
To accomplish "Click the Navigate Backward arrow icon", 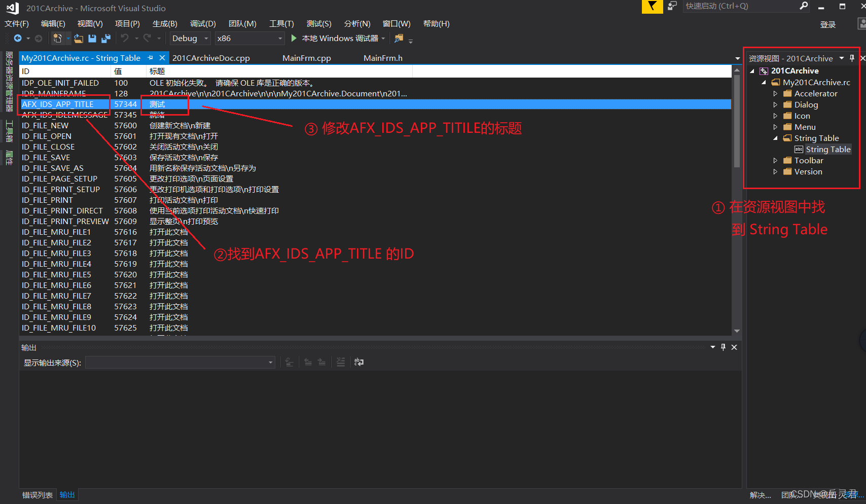I will (18, 39).
